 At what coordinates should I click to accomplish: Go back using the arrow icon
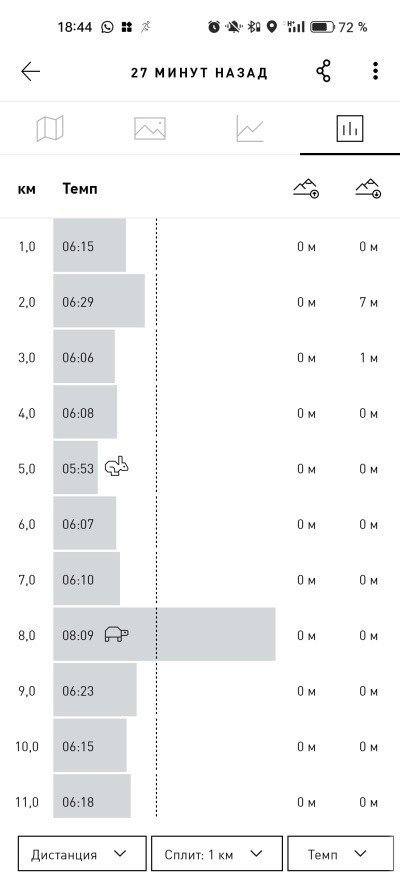pos(31,71)
